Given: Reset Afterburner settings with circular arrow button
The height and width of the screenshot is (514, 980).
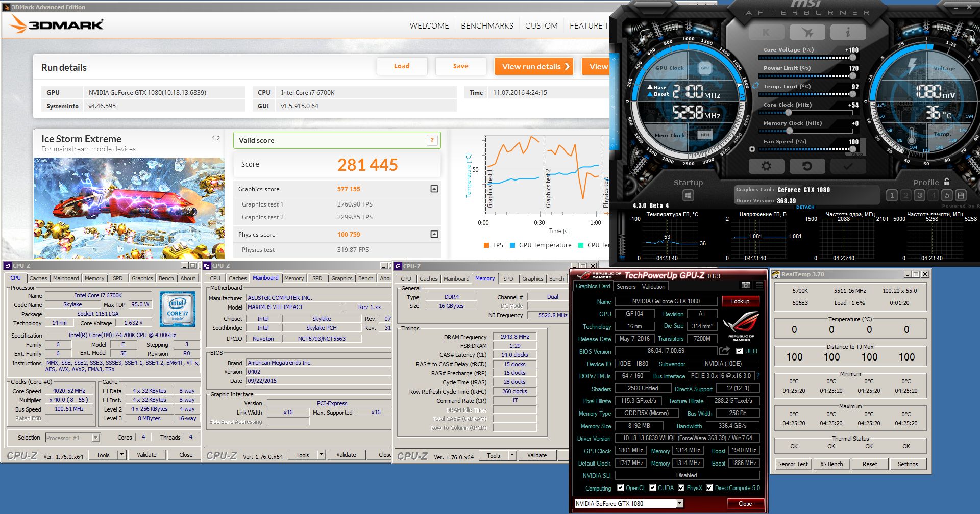Looking at the screenshot, I should [807, 166].
